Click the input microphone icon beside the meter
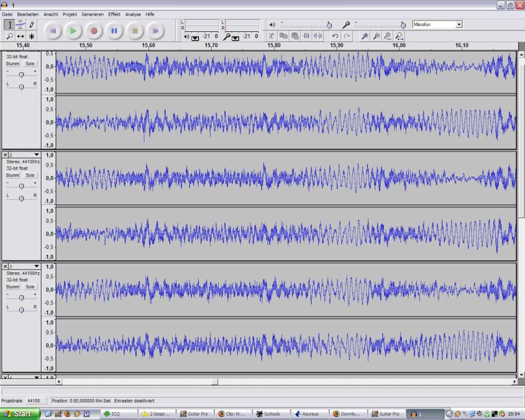The height and width of the screenshot is (420, 525). coord(226,37)
